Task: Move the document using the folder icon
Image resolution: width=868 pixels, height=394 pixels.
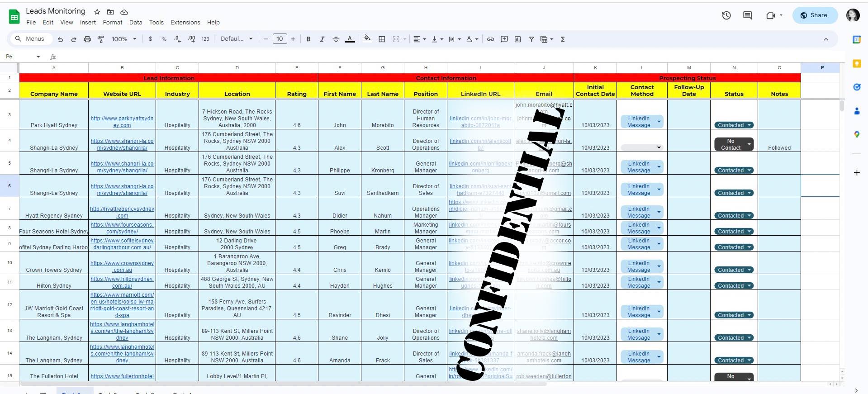Action: point(110,12)
